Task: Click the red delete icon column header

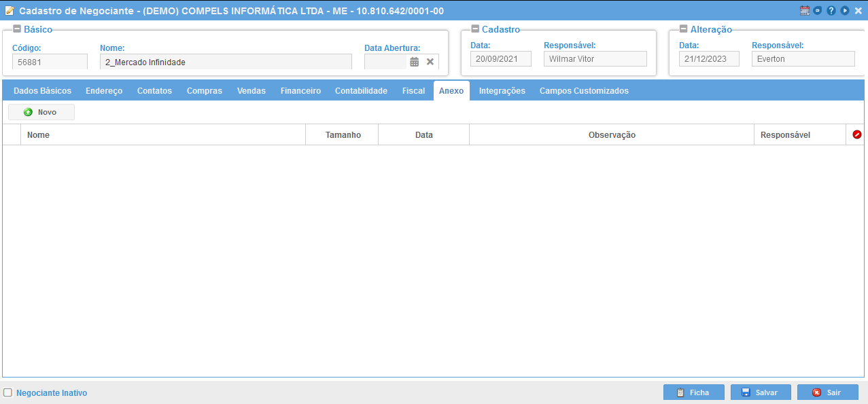Action: [x=856, y=135]
